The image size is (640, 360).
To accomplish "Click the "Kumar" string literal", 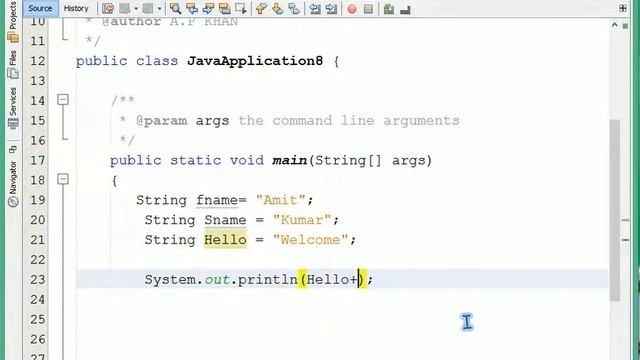I will (302, 220).
